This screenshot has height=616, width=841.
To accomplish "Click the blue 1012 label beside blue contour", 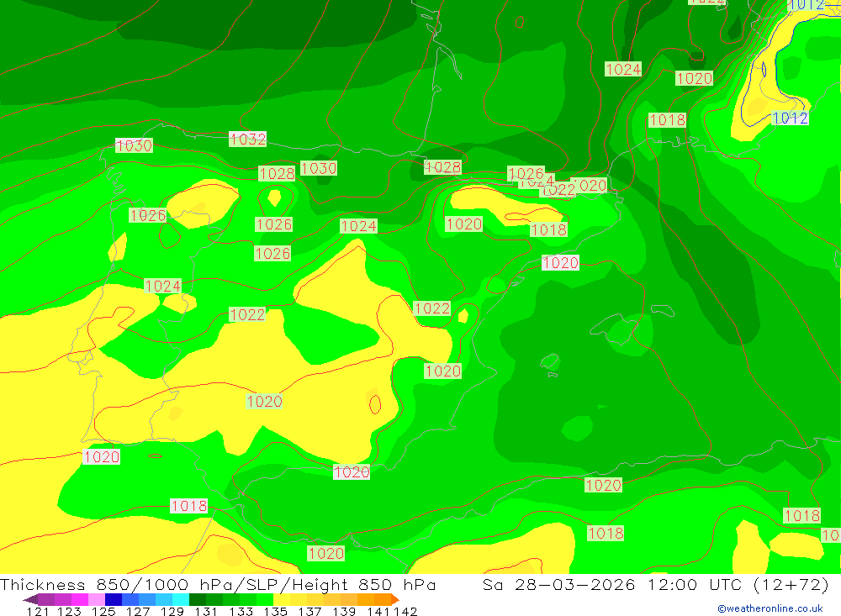I will pos(790,118).
